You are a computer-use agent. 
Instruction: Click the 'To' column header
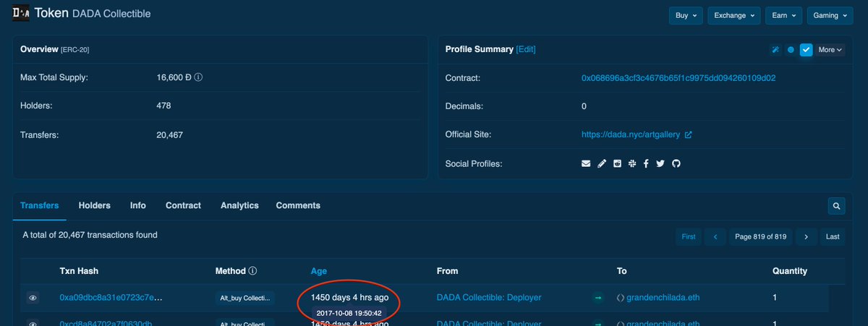622,271
